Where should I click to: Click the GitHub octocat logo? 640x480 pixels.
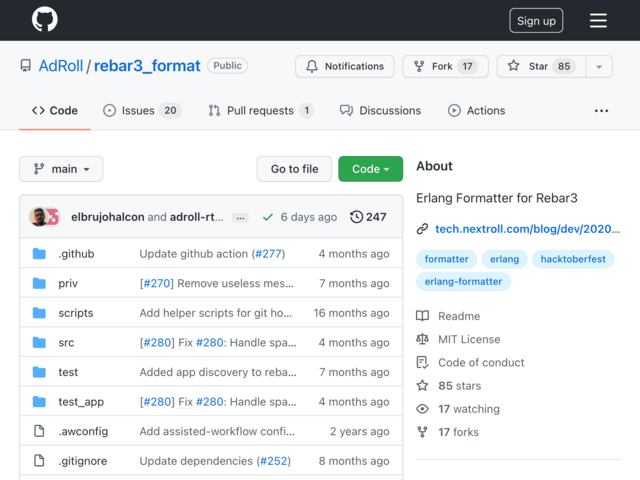coord(45,19)
